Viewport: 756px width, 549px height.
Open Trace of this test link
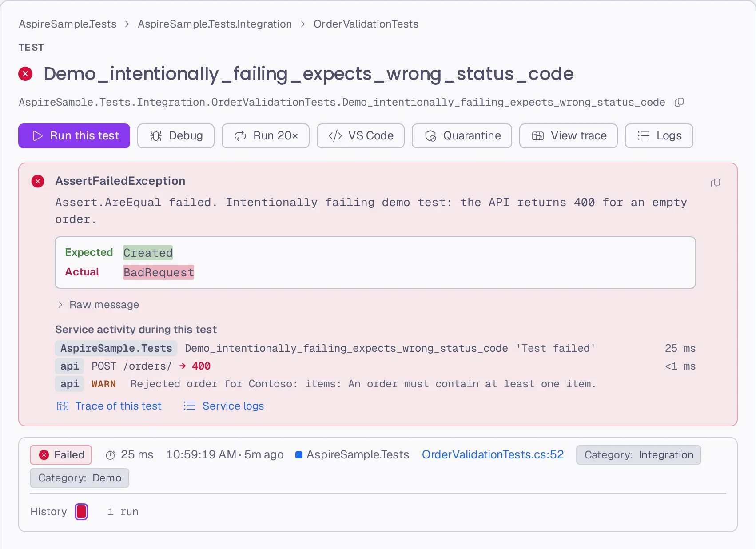coord(109,406)
